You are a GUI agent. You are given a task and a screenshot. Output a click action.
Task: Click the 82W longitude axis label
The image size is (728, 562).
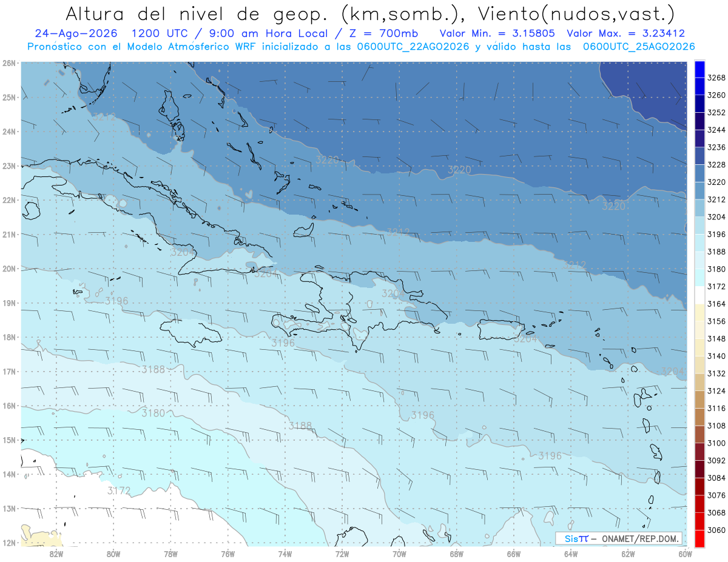pos(56,554)
